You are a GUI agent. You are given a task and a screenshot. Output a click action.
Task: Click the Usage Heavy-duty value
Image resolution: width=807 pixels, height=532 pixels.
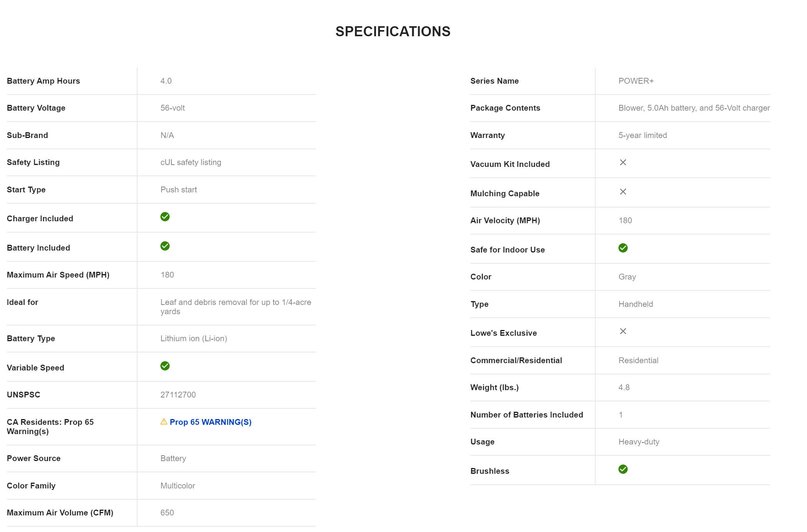[x=639, y=442]
